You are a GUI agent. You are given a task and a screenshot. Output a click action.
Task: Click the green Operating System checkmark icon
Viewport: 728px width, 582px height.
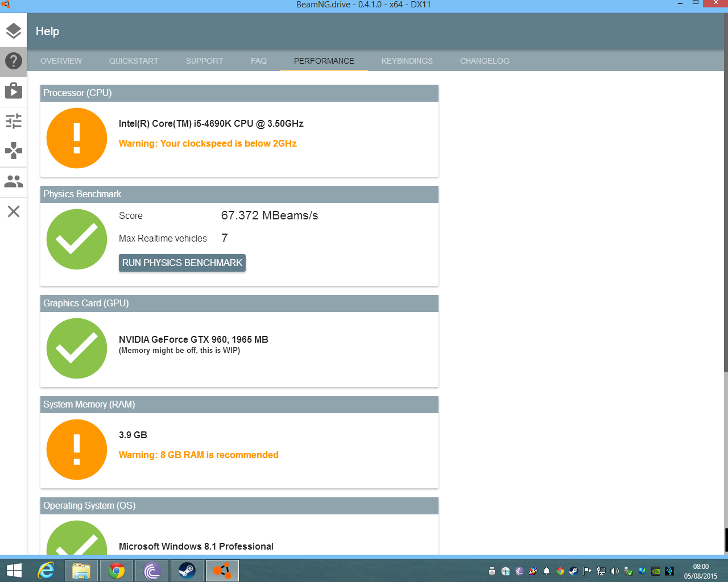[x=77, y=538]
